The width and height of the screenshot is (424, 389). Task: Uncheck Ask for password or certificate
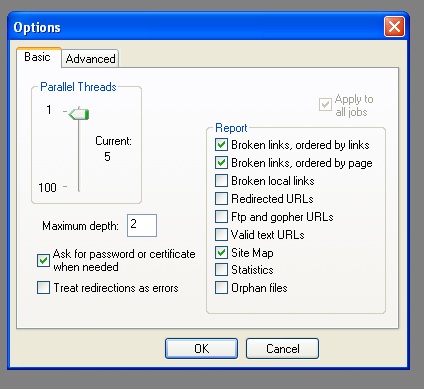click(43, 260)
